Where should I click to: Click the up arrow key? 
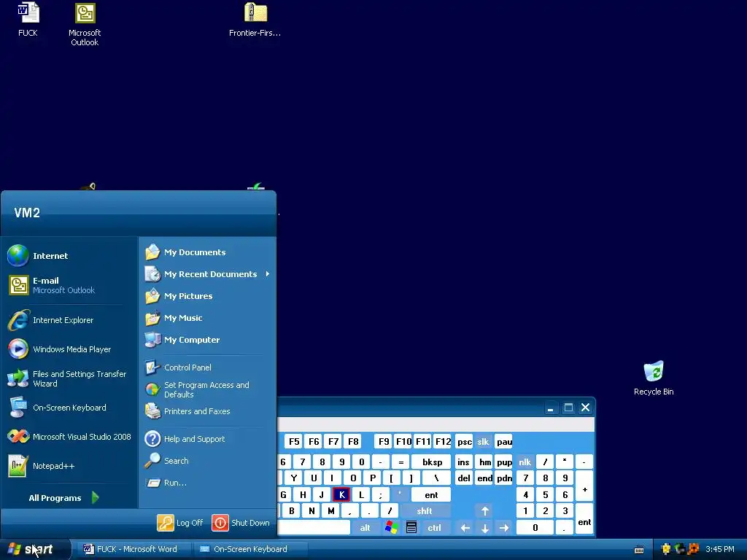pos(485,511)
